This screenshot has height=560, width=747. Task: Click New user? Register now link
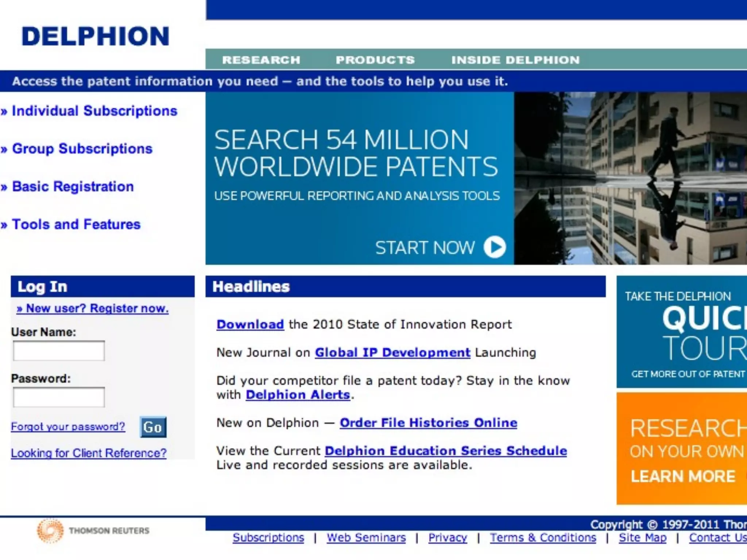pos(93,308)
